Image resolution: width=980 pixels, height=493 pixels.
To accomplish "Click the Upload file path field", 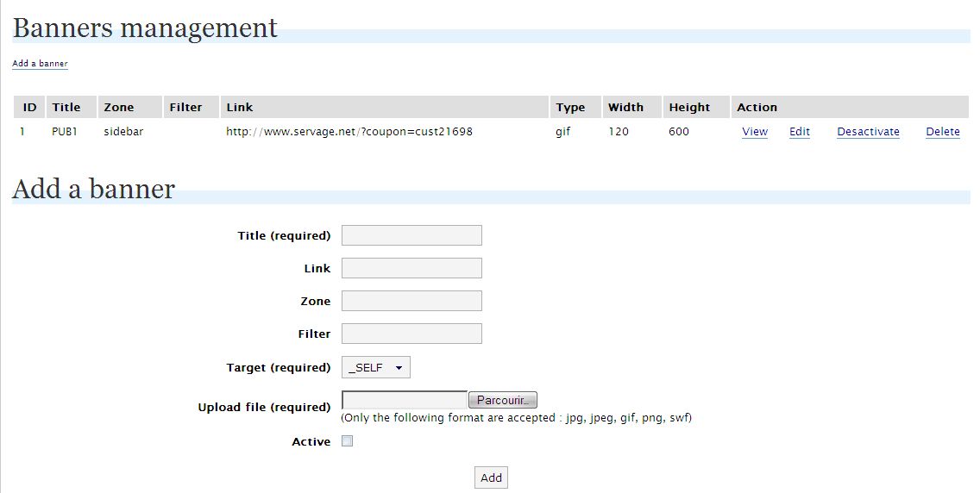I will [x=405, y=400].
